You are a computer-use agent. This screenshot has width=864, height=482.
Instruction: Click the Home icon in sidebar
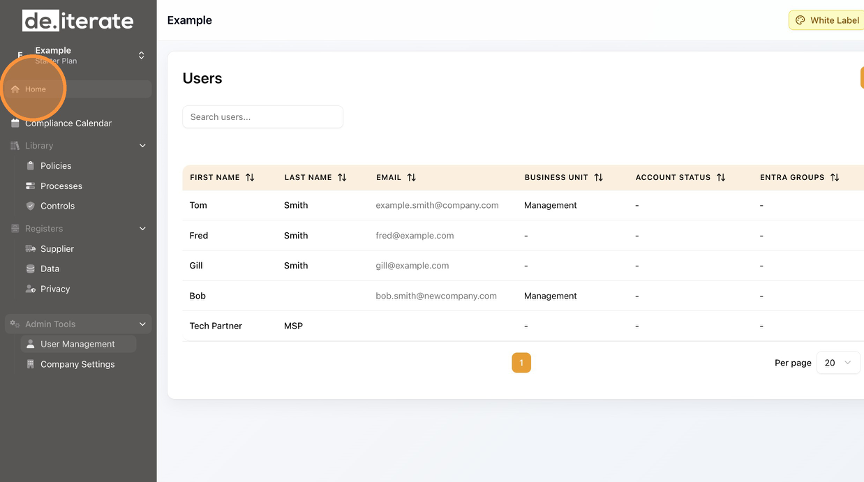(x=15, y=89)
